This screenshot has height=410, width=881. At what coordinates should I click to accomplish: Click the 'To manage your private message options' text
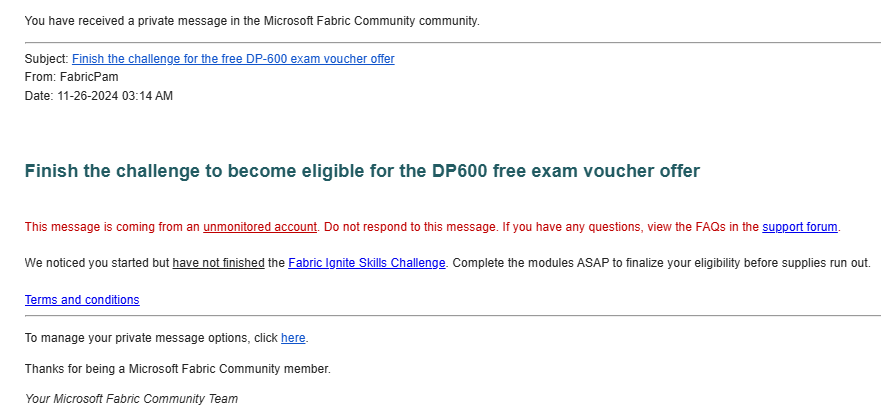pyautogui.click(x=151, y=338)
